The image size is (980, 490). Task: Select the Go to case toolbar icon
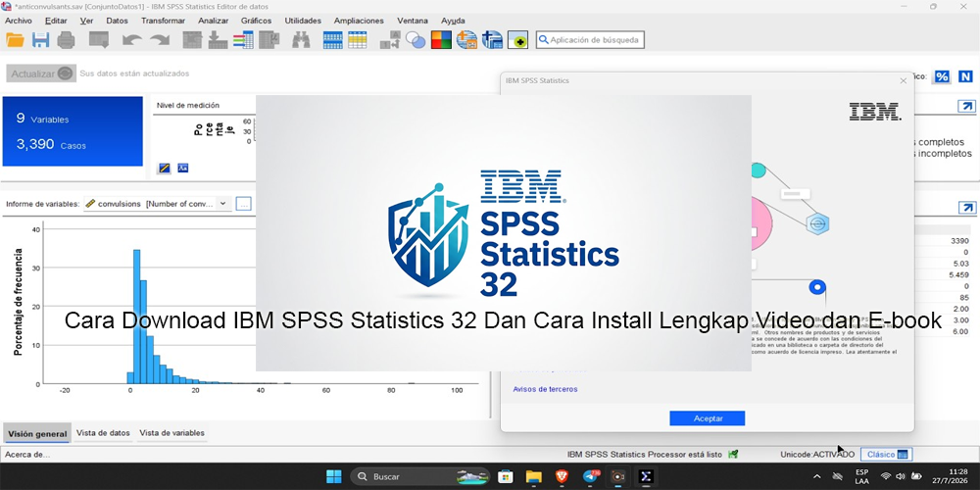[x=192, y=40]
